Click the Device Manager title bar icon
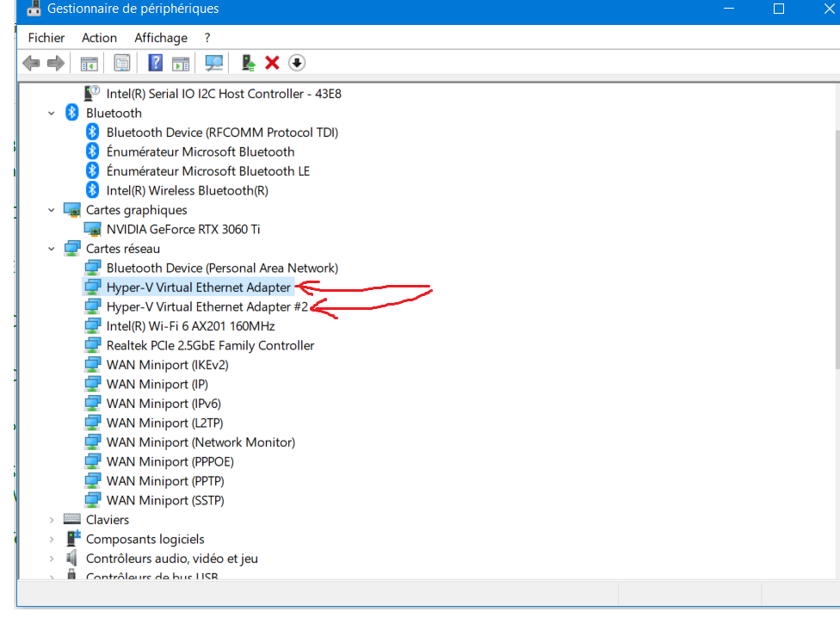The image size is (840, 624). point(34,8)
